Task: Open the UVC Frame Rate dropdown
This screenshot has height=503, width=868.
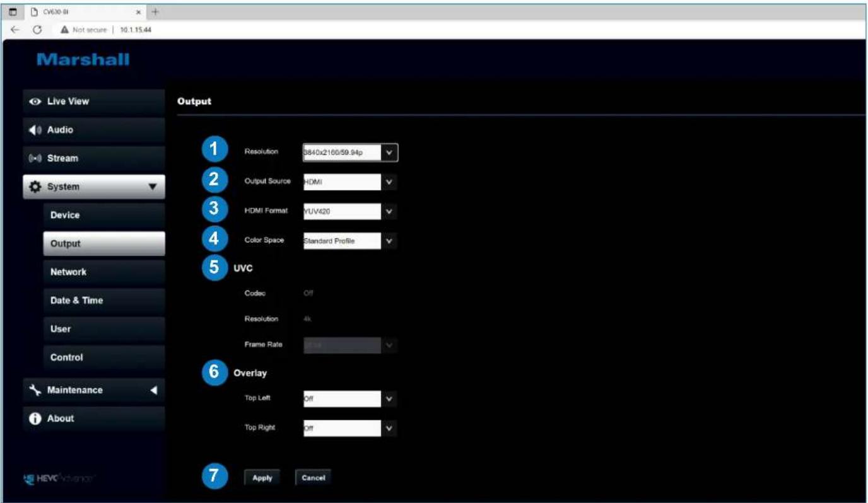Action: (350, 345)
